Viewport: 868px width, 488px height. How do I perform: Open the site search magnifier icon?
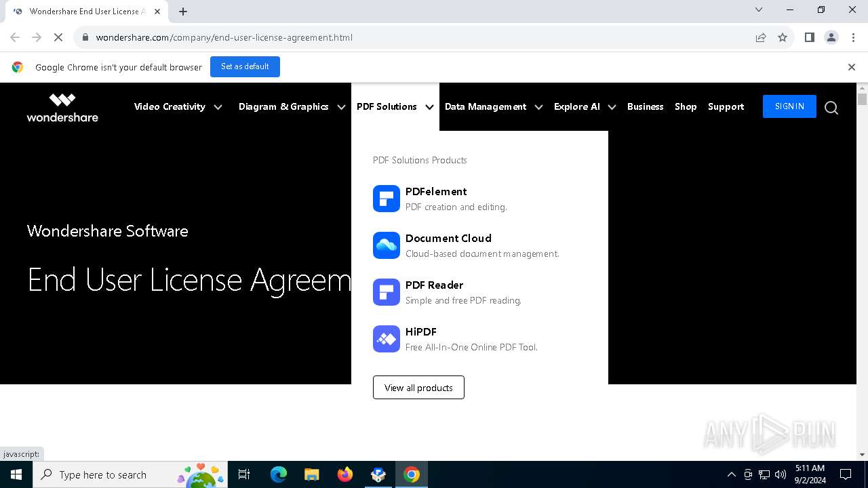(x=831, y=108)
